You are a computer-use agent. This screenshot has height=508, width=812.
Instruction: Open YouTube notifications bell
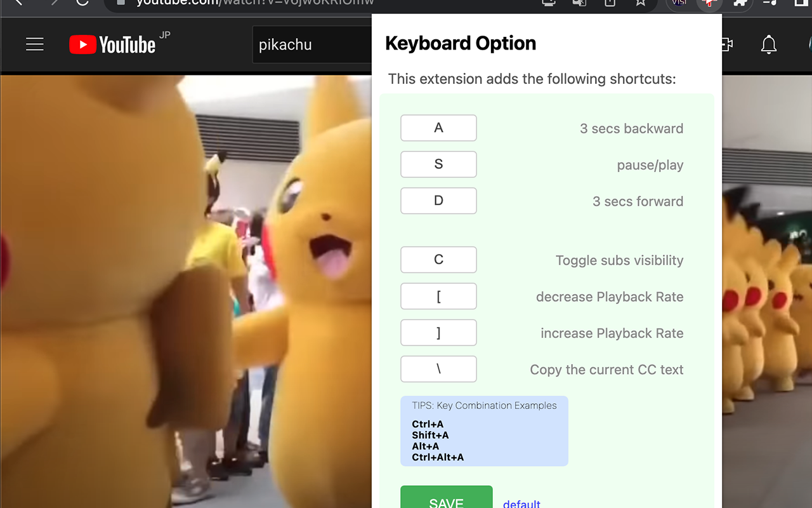[769, 44]
